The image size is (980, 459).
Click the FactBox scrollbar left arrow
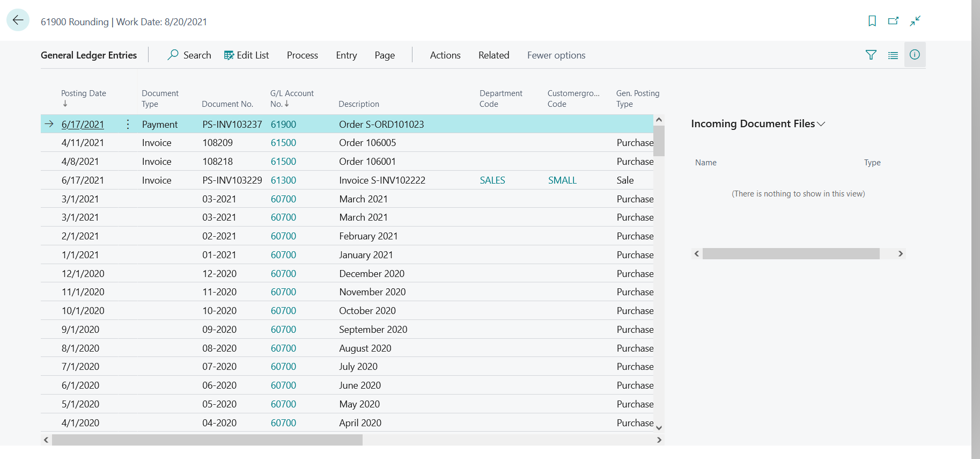(697, 253)
